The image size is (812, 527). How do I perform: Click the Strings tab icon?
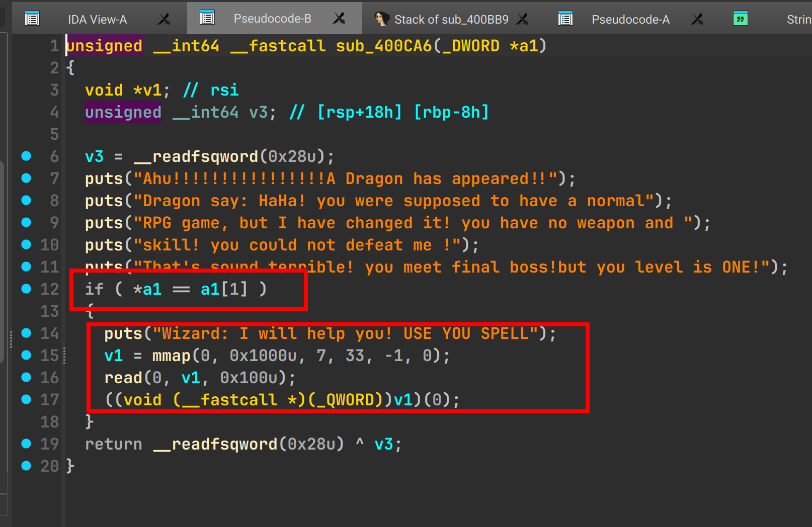(x=740, y=19)
